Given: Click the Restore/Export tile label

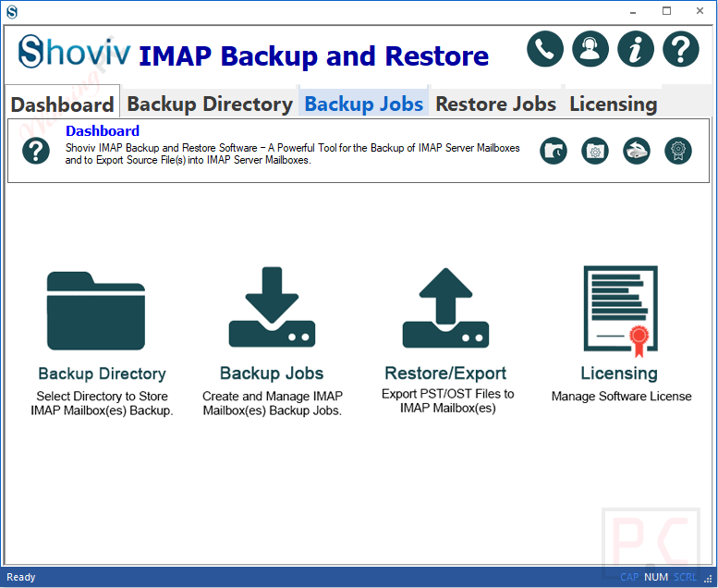Looking at the screenshot, I should point(445,374).
